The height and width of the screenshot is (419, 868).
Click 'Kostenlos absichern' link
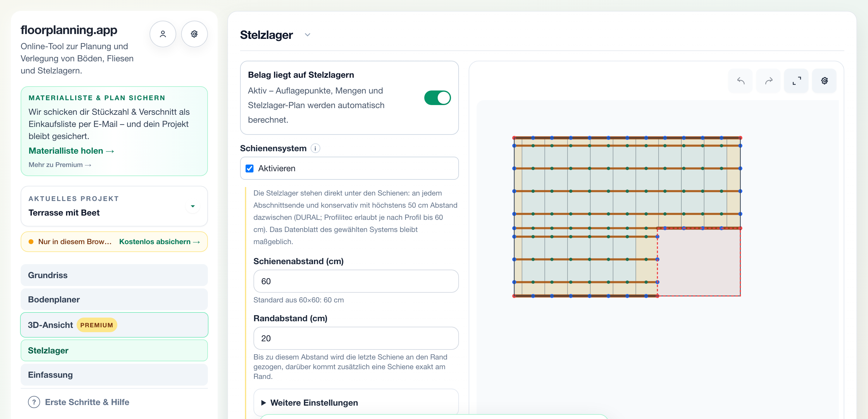click(x=160, y=242)
